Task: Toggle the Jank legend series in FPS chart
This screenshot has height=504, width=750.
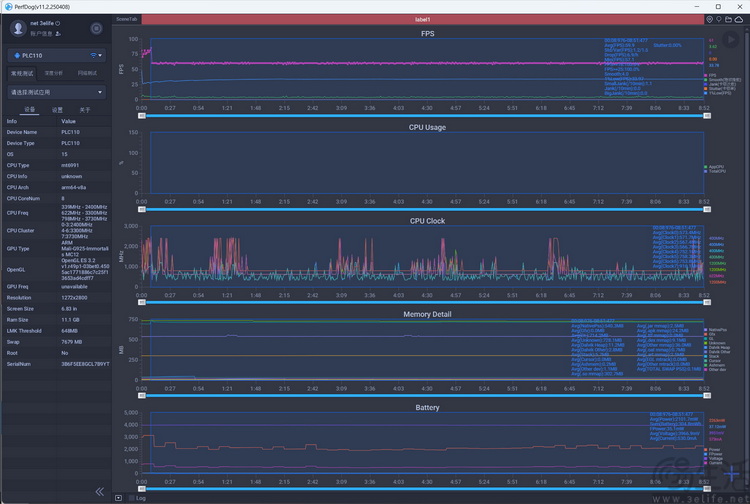Action: point(719,84)
